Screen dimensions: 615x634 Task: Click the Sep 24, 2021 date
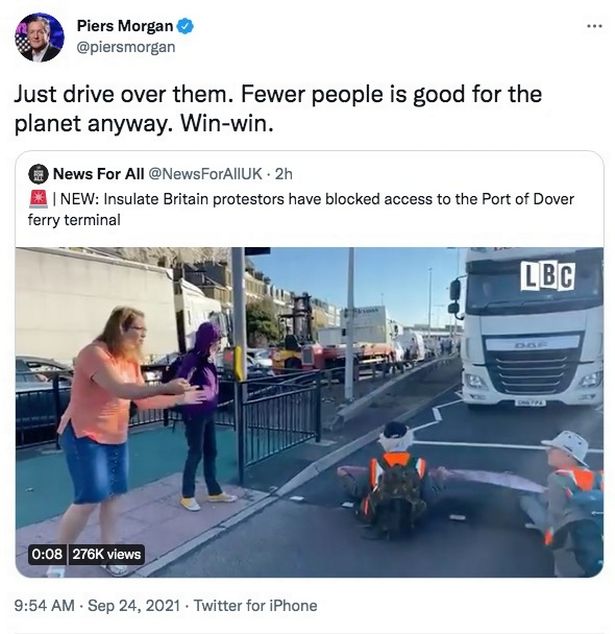pyautogui.click(x=134, y=606)
